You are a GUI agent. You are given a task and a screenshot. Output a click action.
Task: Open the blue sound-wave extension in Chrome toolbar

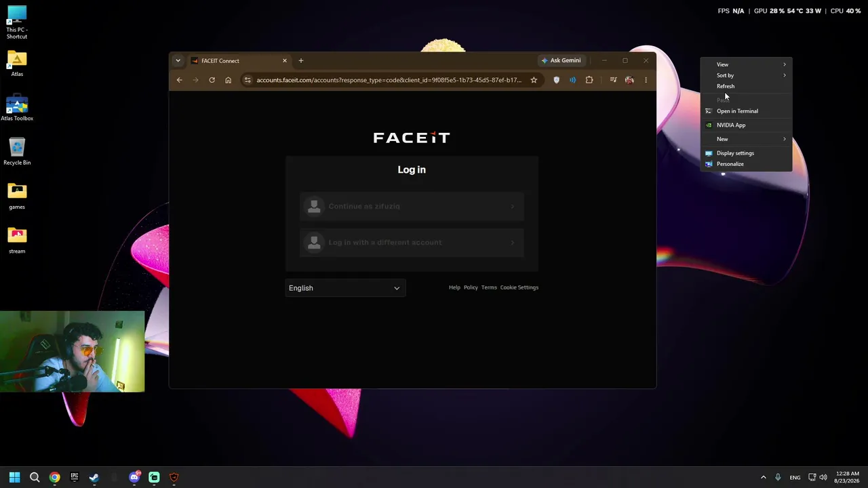click(572, 80)
